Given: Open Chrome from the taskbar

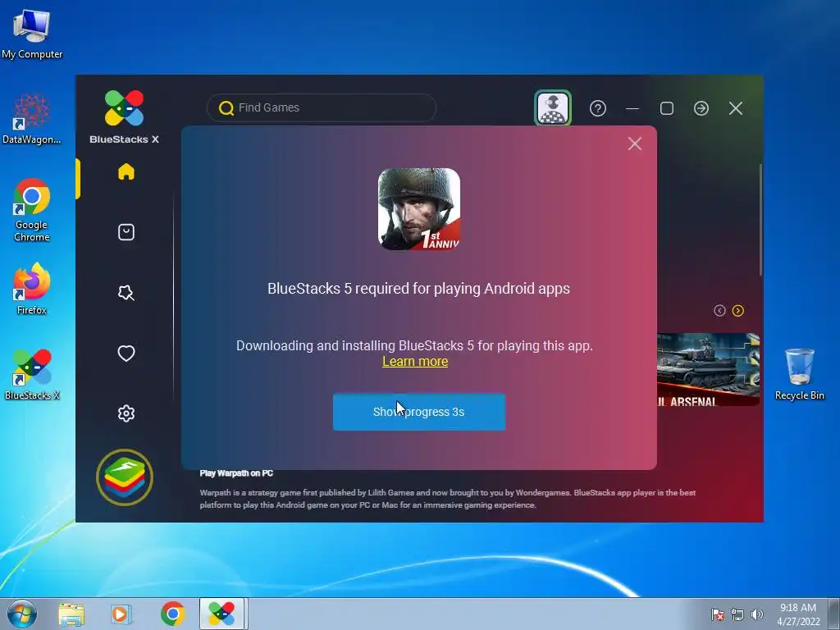Looking at the screenshot, I should click(172, 614).
